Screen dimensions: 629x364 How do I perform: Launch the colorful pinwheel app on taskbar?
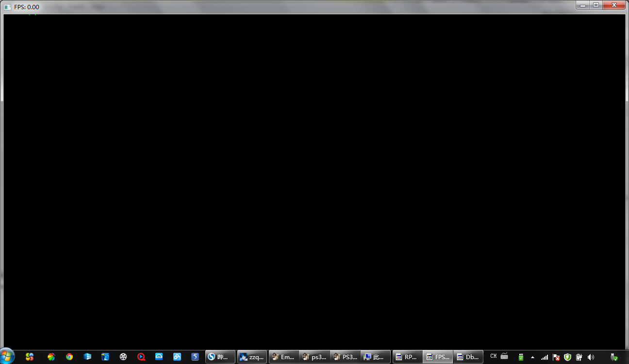pos(30,357)
